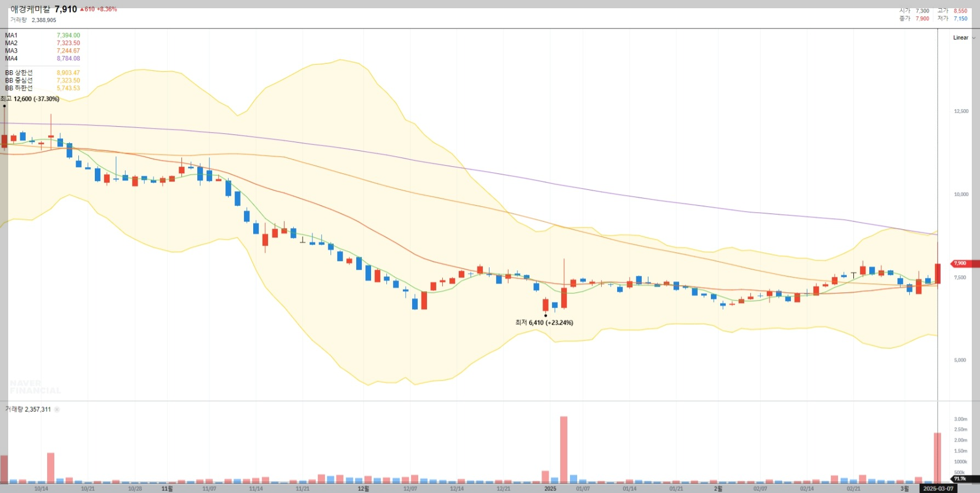This screenshot has width=980, height=493.
Task: Click the 12,500 price axis label
Action: [x=961, y=111]
